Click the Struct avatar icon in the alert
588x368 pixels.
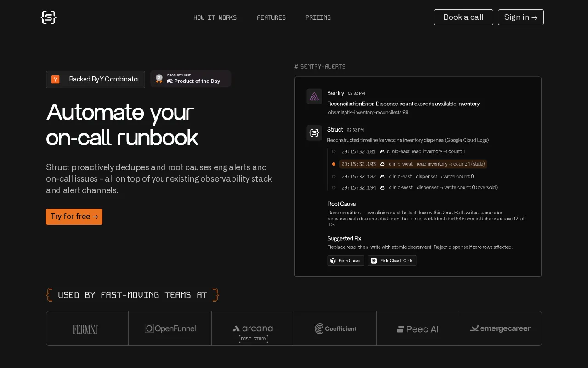click(314, 133)
